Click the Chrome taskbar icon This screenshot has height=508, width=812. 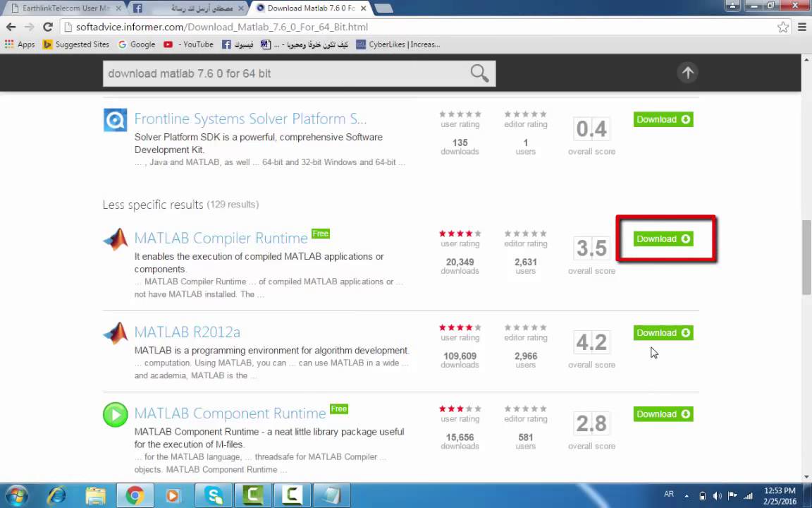[x=135, y=495]
